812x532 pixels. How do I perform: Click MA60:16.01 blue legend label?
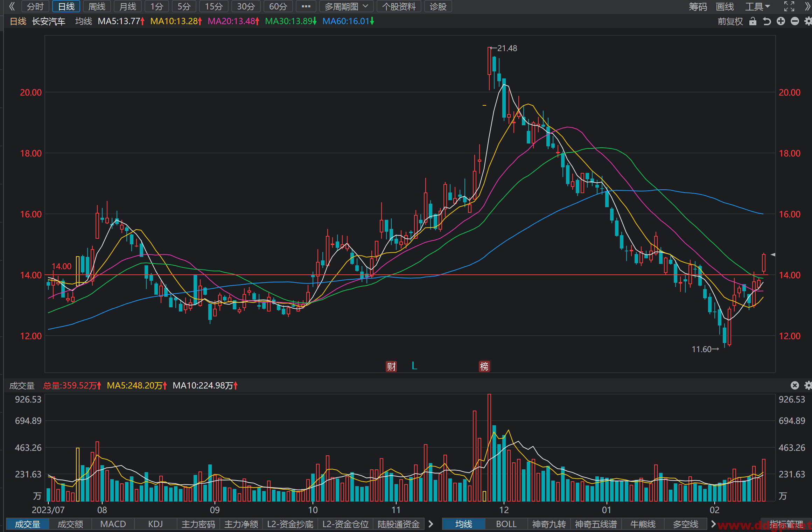[348, 21]
